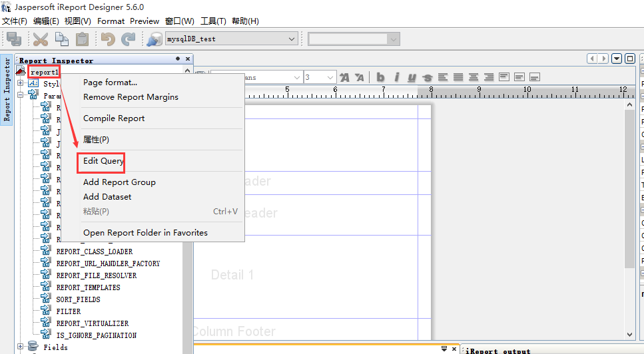Close the Report Inspector panel

pyautogui.click(x=188, y=59)
